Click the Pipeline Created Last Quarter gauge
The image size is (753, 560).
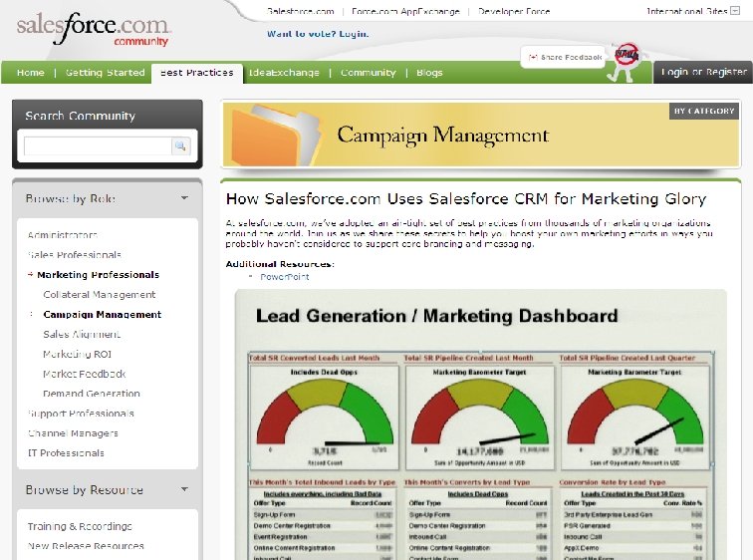coord(634,418)
